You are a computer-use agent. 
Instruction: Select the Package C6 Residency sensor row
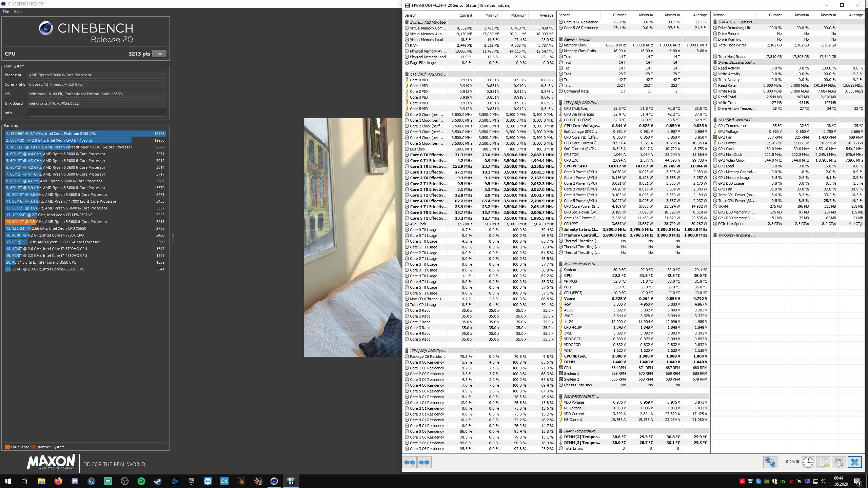(479, 357)
